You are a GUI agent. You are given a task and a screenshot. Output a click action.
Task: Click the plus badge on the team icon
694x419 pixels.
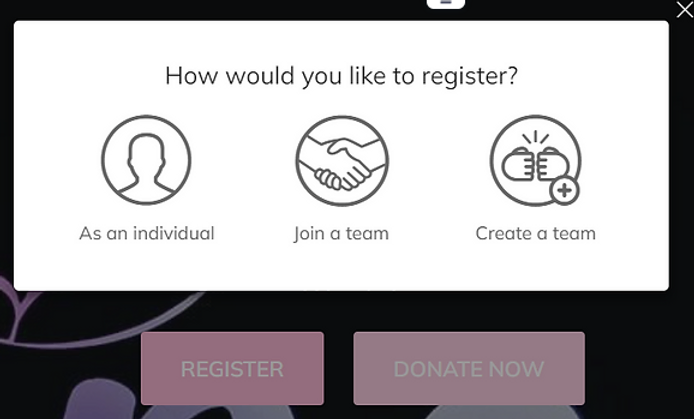click(x=564, y=191)
